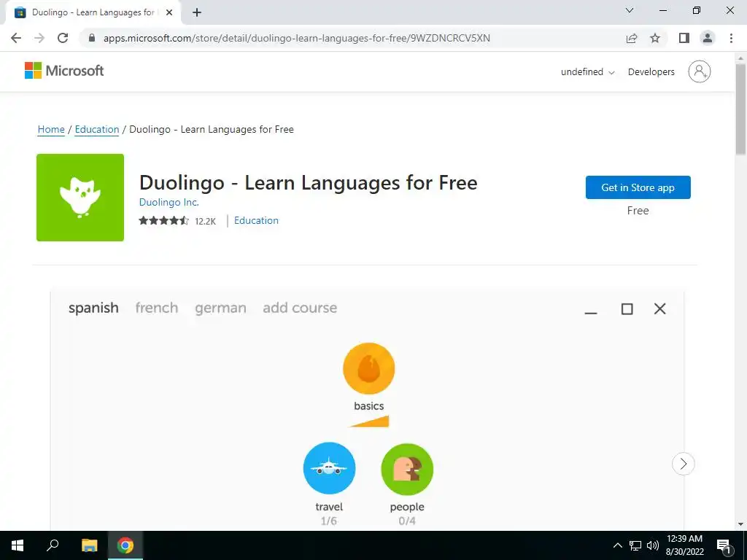Reload the Duolingo store page

click(63, 38)
